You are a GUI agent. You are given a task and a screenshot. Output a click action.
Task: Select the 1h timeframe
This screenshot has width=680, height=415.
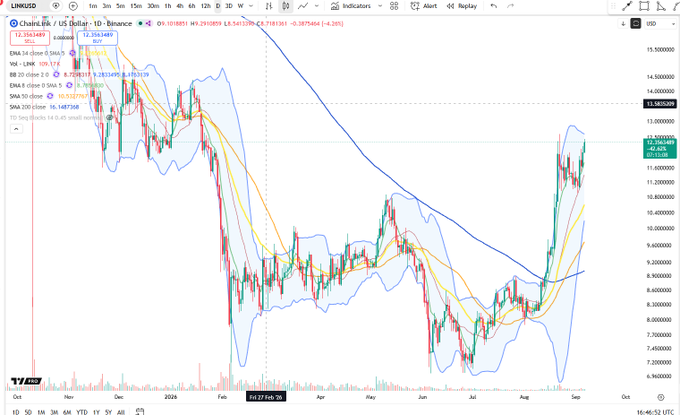tap(168, 6)
